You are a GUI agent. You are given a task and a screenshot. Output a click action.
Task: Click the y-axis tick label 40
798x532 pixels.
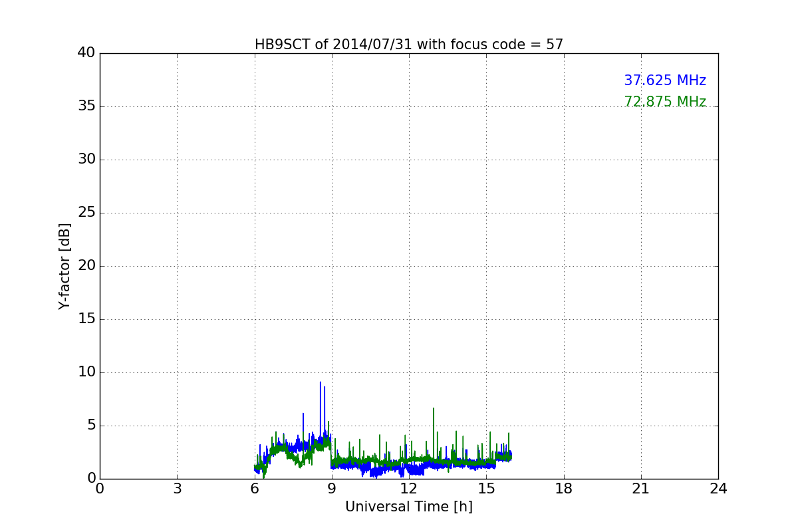[86, 53]
